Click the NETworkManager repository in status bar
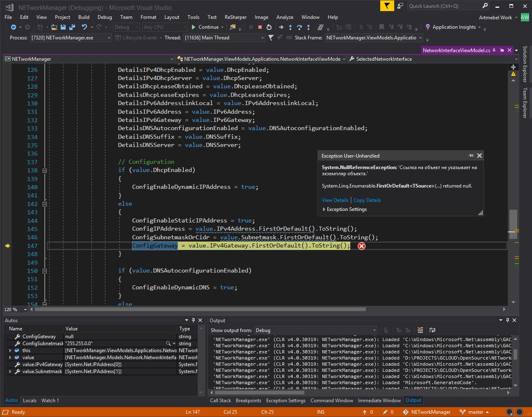 427,412
